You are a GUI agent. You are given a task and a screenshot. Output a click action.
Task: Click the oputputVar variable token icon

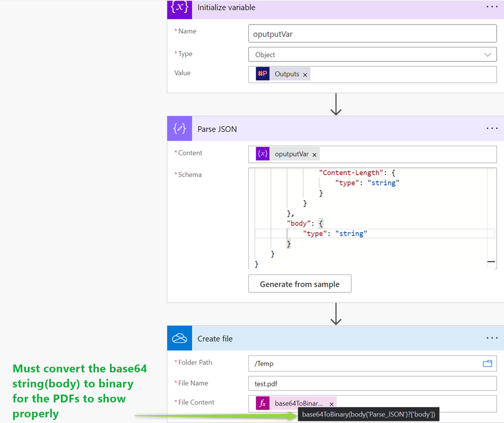point(262,155)
